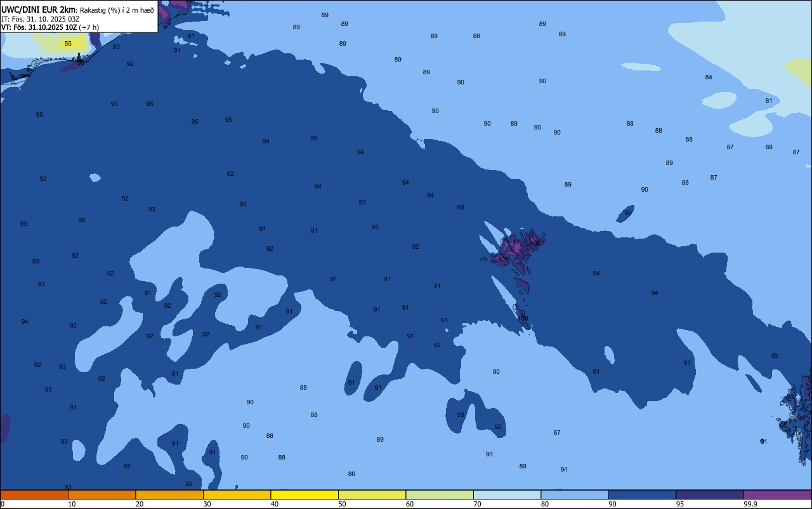Select the initial time line "IT: Fös. 31. 10. 2025 03Z"
812x509 pixels.
(41, 19)
